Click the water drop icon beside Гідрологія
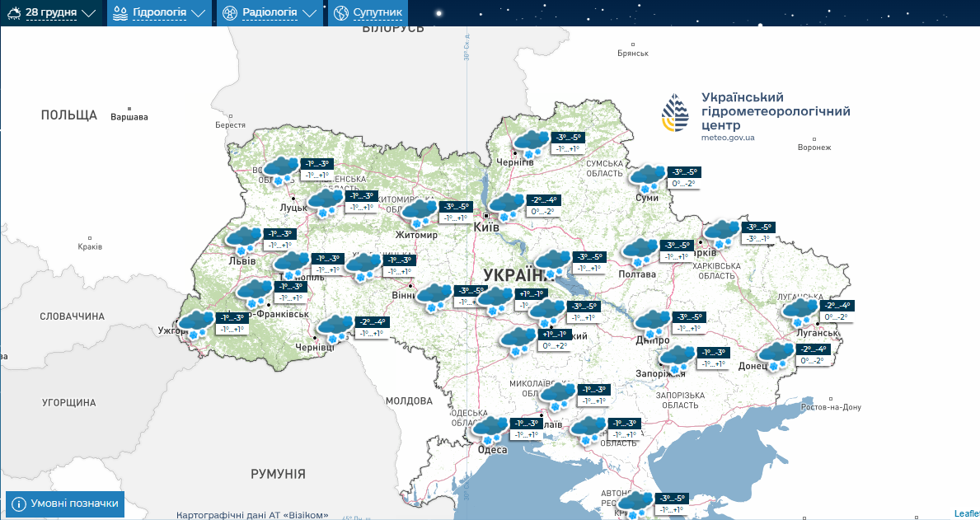This screenshot has height=520, width=980. 120,13
